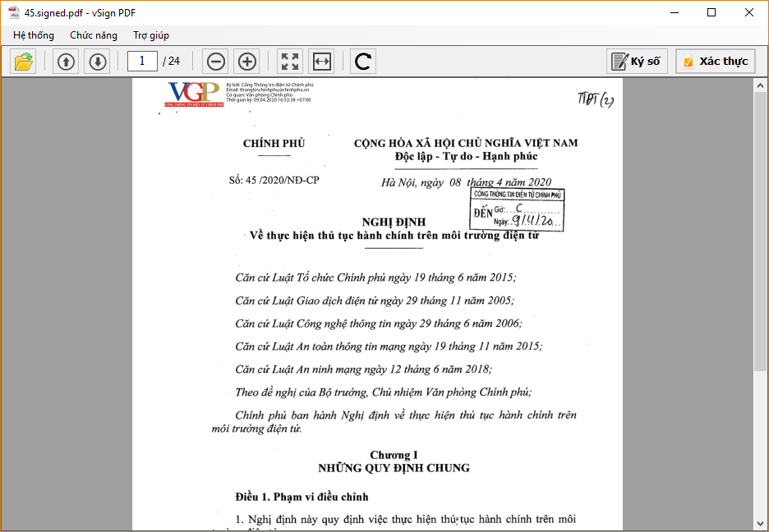Image resolution: width=769 pixels, height=532 pixels.
Task: Click the scrollbar down arrow
Action: coord(761,523)
